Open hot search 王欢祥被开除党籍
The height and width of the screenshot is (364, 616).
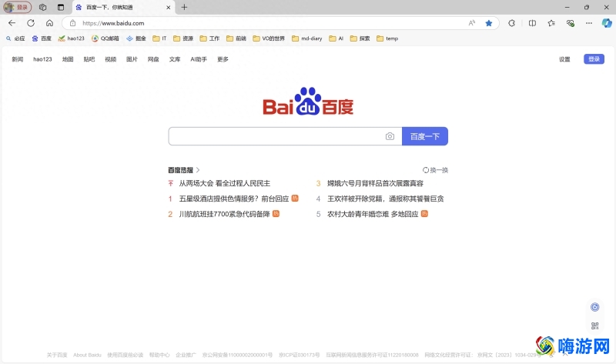(x=355, y=199)
